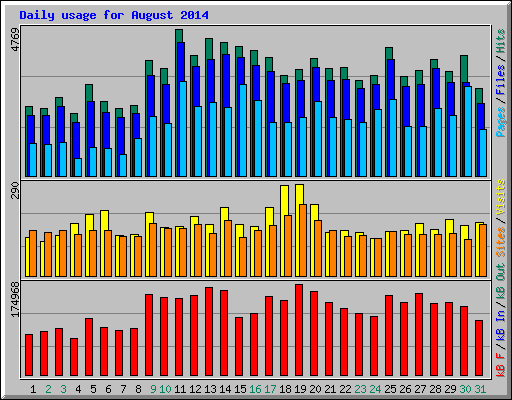Click day label 1 on the axis

tap(33, 389)
